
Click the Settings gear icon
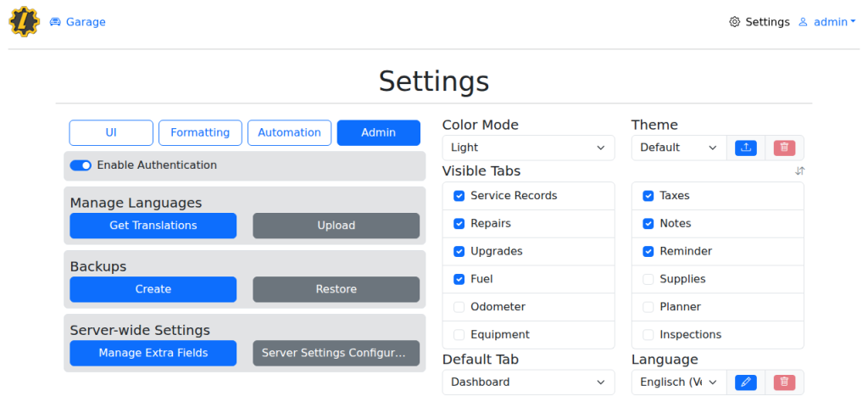click(735, 22)
